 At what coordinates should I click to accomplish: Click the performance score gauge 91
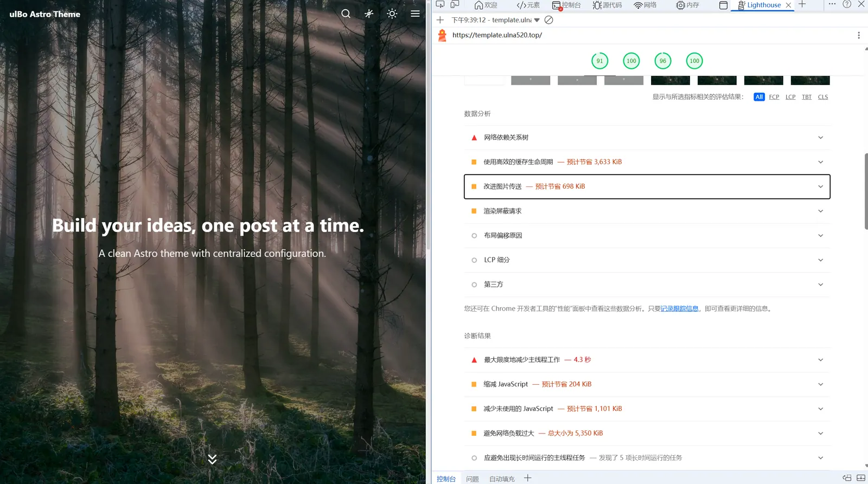599,61
